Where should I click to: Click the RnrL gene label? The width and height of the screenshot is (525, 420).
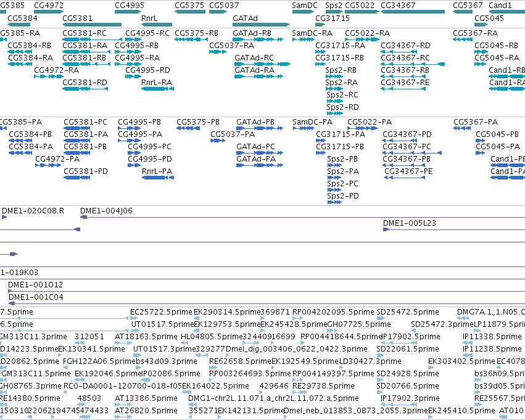[x=149, y=18]
